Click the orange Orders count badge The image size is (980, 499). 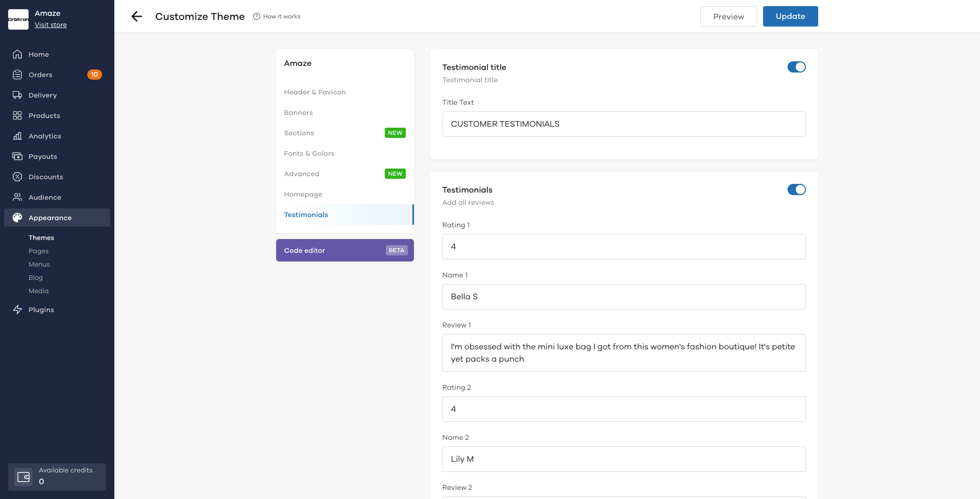94,75
